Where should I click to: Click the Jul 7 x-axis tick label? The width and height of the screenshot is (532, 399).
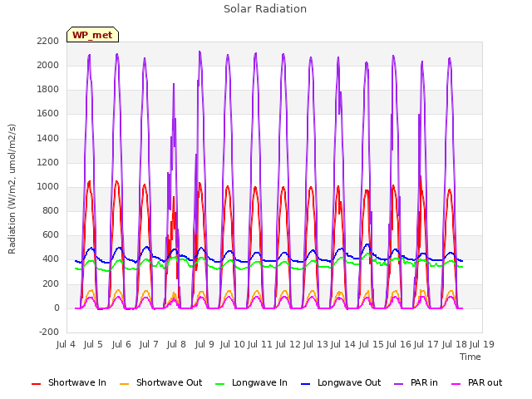pyautogui.click(x=149, y=344)
